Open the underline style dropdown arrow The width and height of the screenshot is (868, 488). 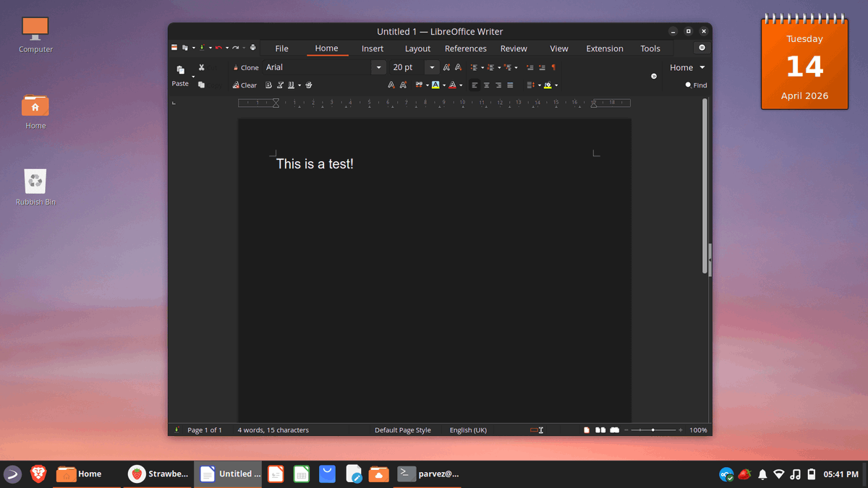[299, 85]
